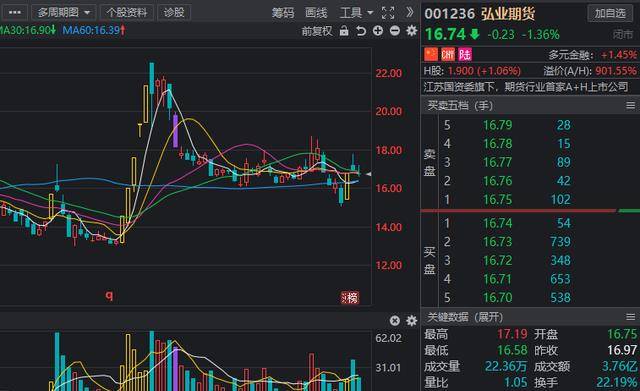
Task: Click the lock icon beside 前复权
Action: point(344,31)
